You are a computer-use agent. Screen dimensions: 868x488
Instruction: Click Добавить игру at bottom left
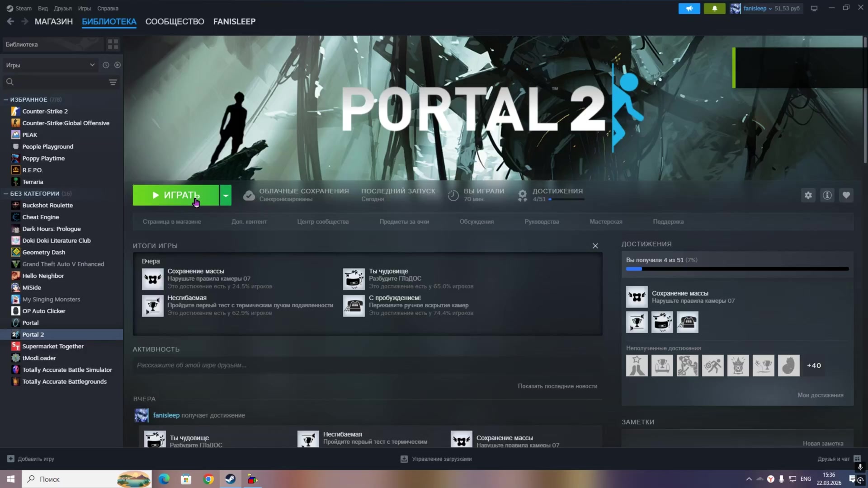(x=31, y=459)
